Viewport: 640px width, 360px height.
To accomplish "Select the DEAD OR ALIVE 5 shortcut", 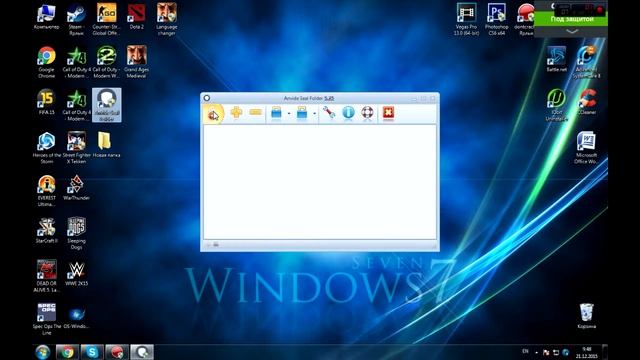I will click(47, 276).
